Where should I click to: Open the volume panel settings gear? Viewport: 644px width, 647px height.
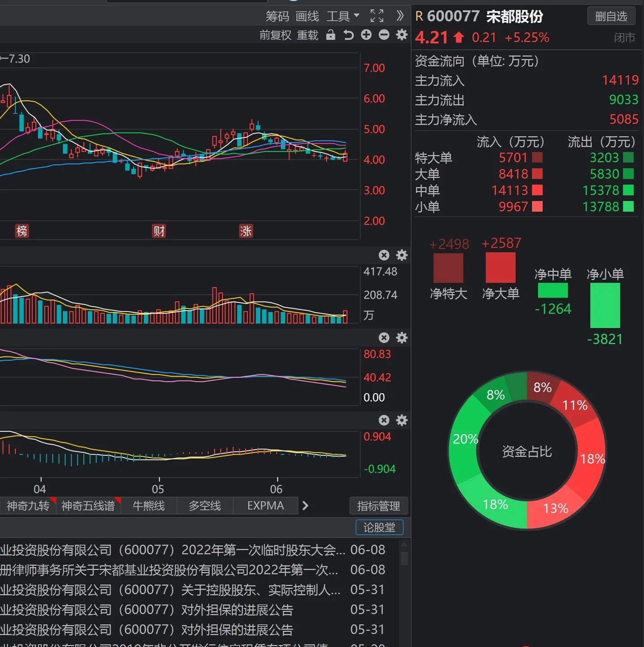(402, 255)
